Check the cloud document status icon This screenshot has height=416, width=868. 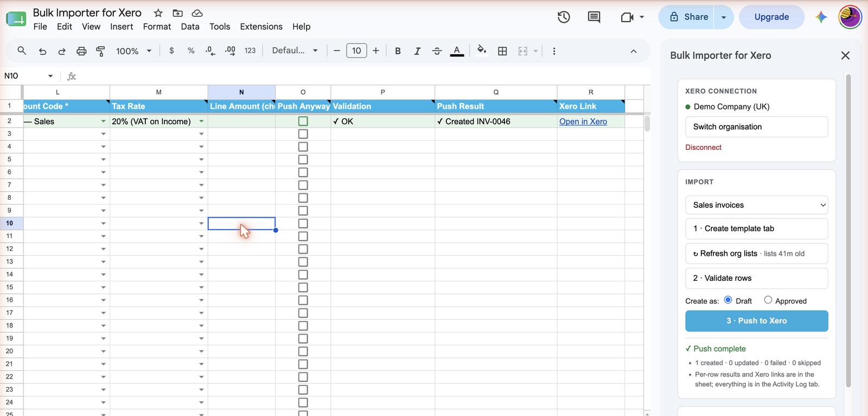click(197, 12)
